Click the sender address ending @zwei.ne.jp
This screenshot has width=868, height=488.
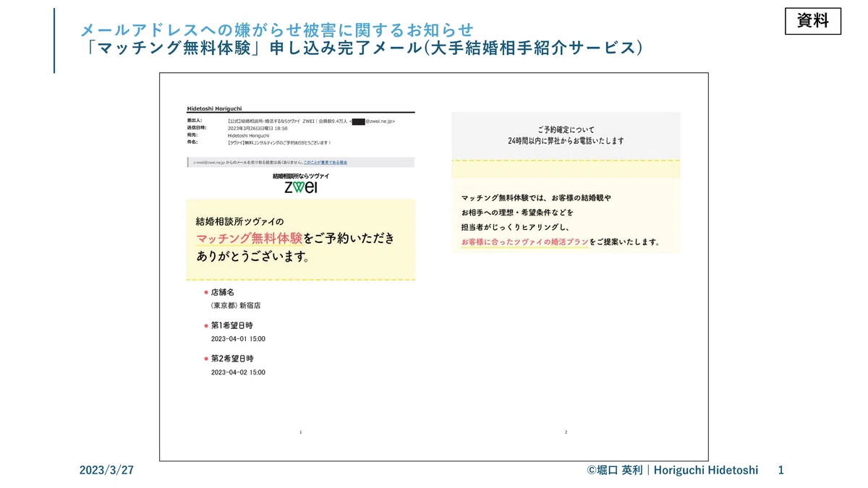click(372, 121)
